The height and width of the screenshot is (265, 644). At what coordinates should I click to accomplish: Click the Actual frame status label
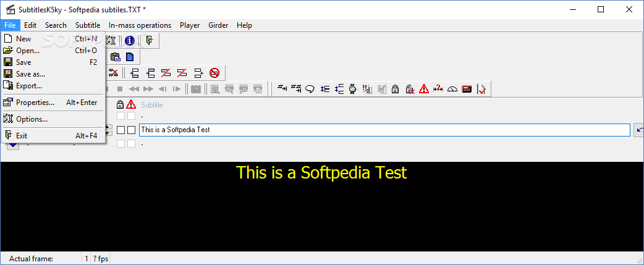(x=32, y=259)
